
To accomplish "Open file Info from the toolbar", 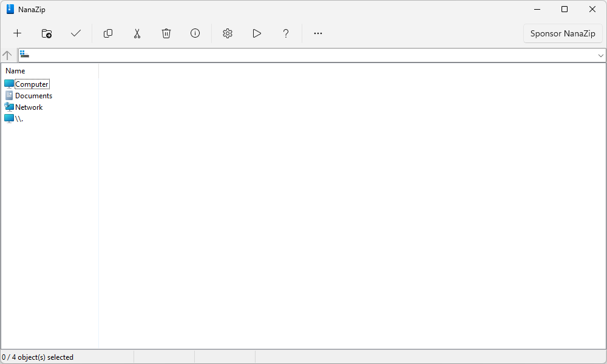I will tap(195, 33).
